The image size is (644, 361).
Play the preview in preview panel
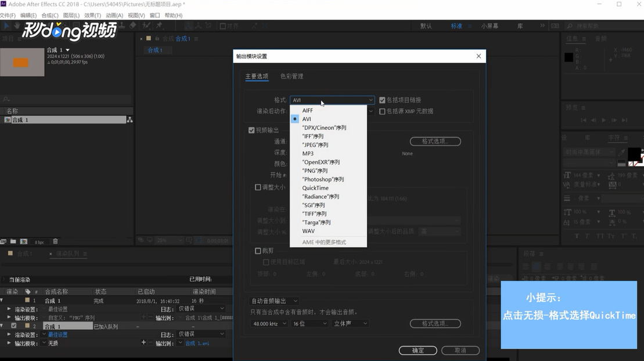point(604,120)
